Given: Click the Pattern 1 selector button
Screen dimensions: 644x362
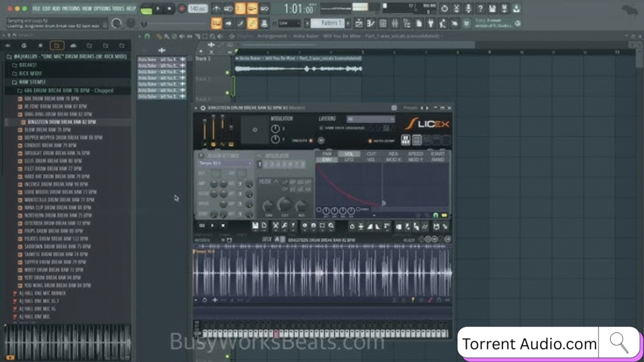Looking at the screenshot, I should (x=328, y=23).
